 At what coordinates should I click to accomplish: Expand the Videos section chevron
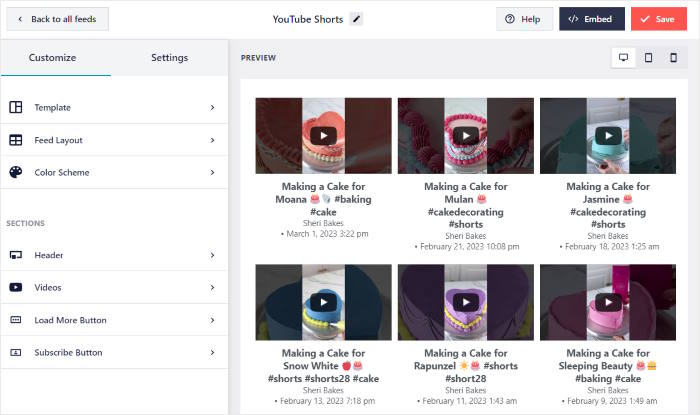pos(212,287)
